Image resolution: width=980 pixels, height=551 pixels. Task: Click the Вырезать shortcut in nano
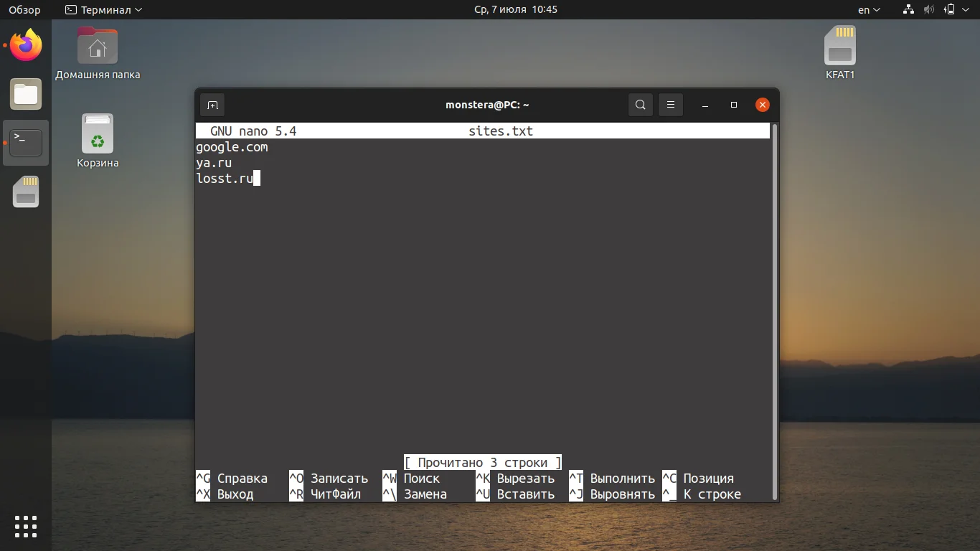515,479
